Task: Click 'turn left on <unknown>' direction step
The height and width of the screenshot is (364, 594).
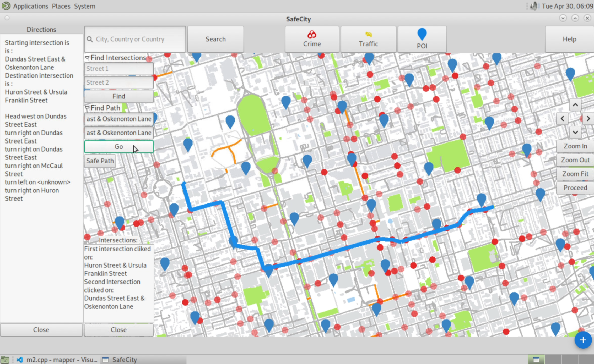Action: [37, 182]
